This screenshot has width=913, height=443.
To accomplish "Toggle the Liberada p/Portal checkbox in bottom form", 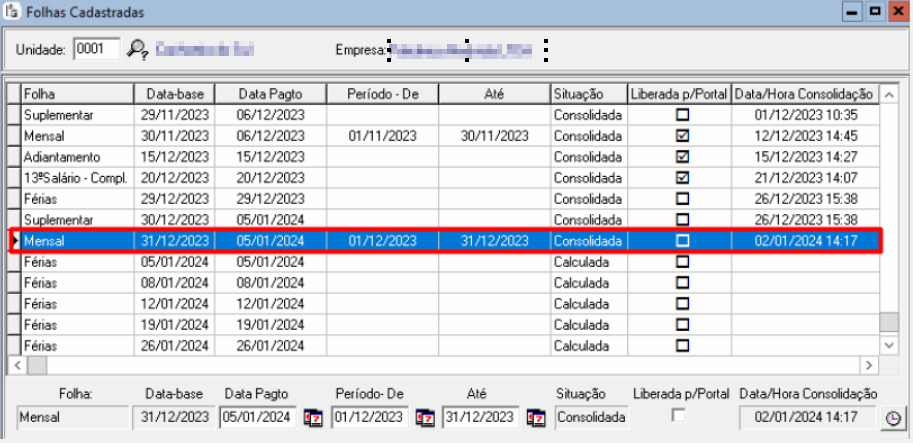I will coord(679,415).
